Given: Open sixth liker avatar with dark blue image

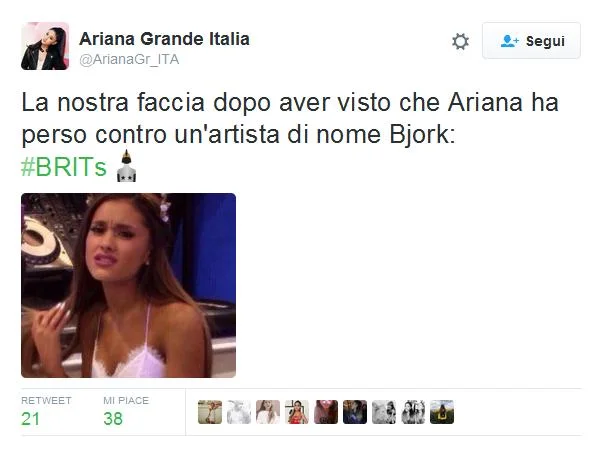Looking at the screenshot, I should click(x=355, y=412).
